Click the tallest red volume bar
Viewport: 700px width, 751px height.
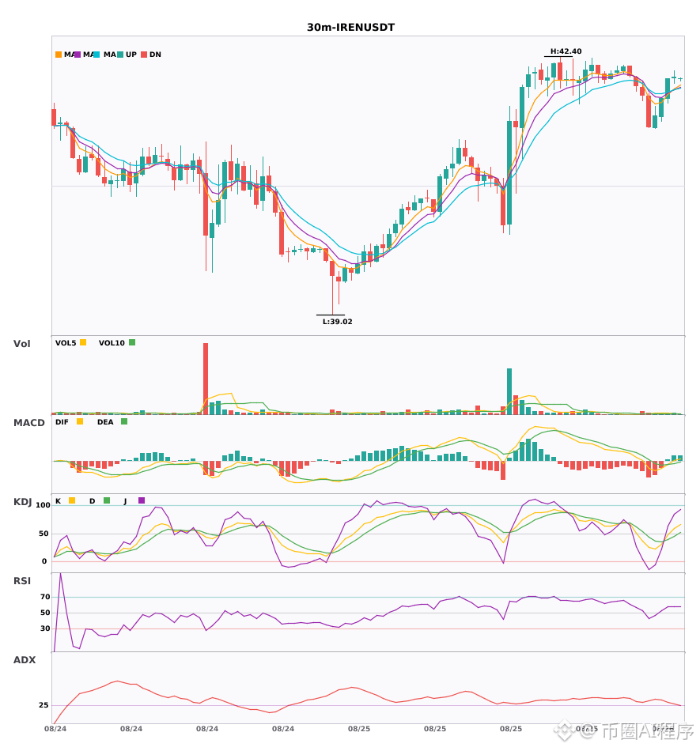point(206,379)
